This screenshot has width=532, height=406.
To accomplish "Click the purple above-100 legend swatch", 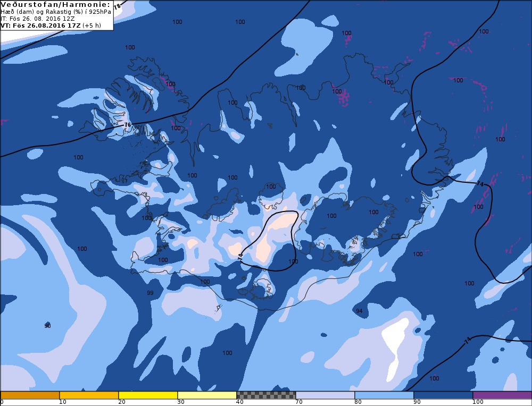I will (x=502, y=395).
